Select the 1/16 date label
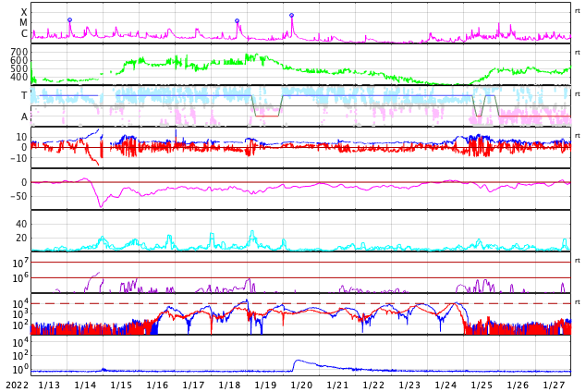This screenshot has width=586, height=392. click(x=157, y=385)
